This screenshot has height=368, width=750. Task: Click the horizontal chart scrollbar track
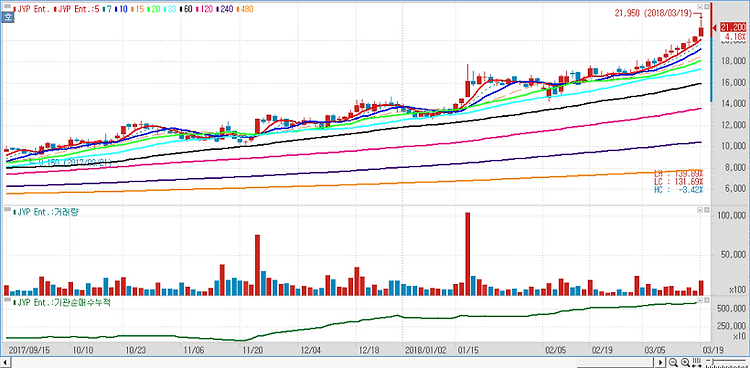[333, 363]
